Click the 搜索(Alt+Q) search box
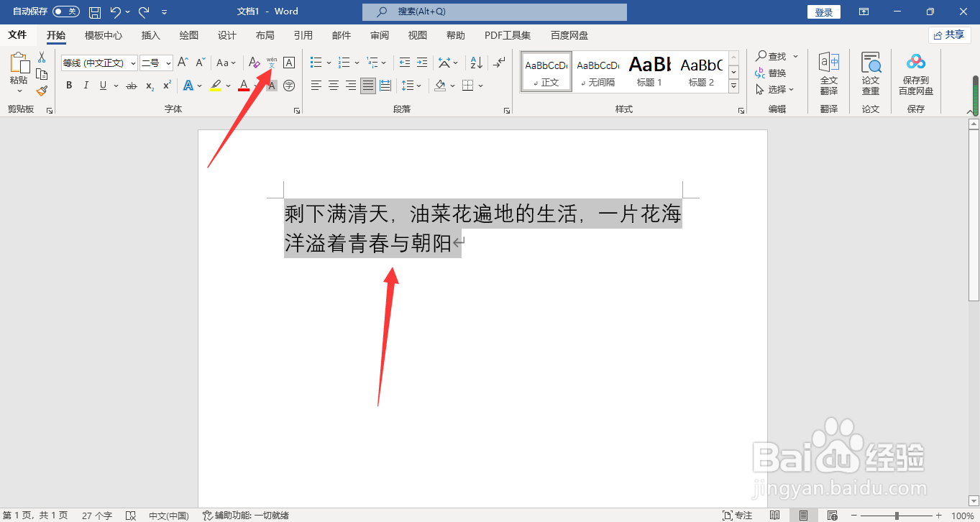Viewport: 980px width, 522px height. pyautogui.click(x=494, y=12)
